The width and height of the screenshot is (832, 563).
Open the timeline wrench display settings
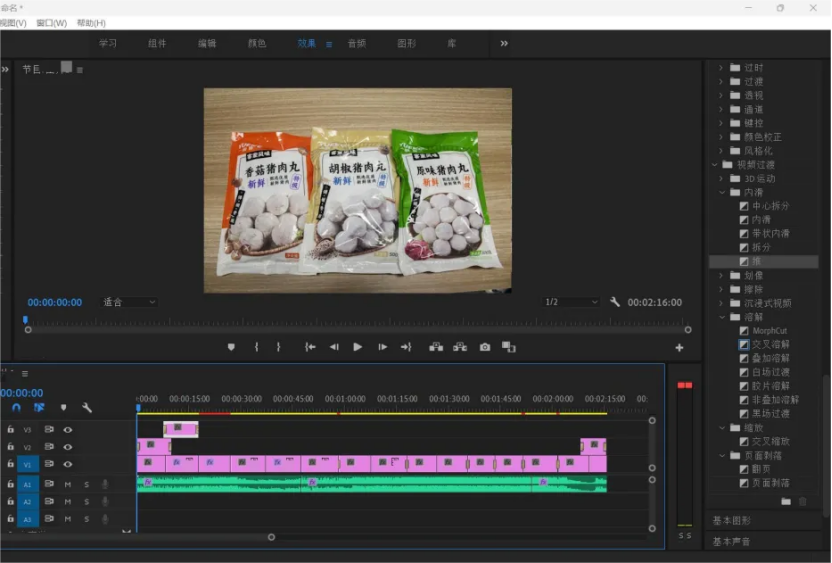click(x=87, y=408)
